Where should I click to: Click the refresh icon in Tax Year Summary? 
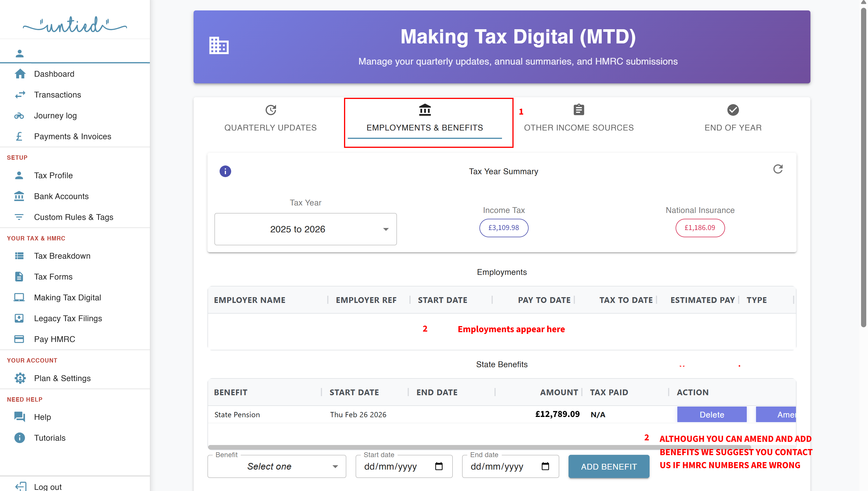point(778,169)
